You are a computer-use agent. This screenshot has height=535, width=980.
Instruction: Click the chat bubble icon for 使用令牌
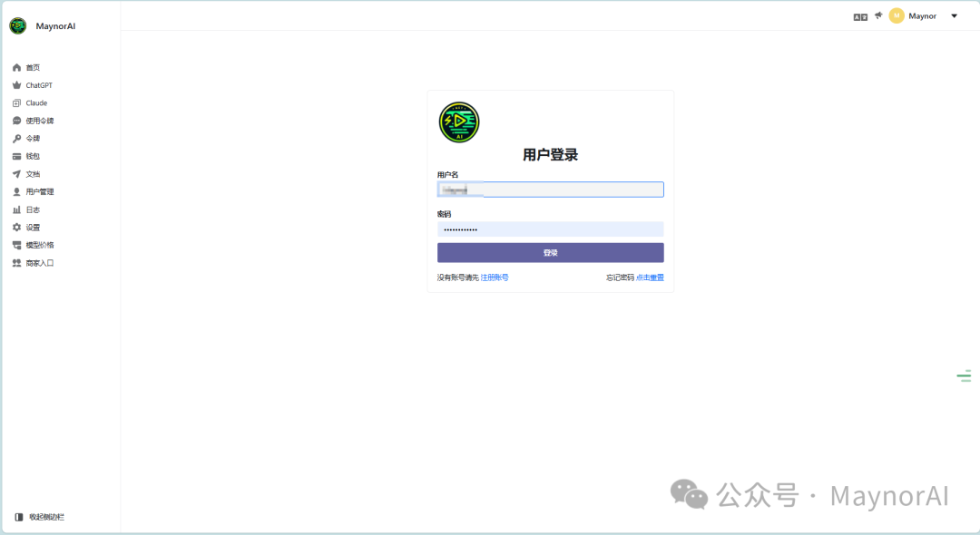pyautogui.click(x=16, y=121)
